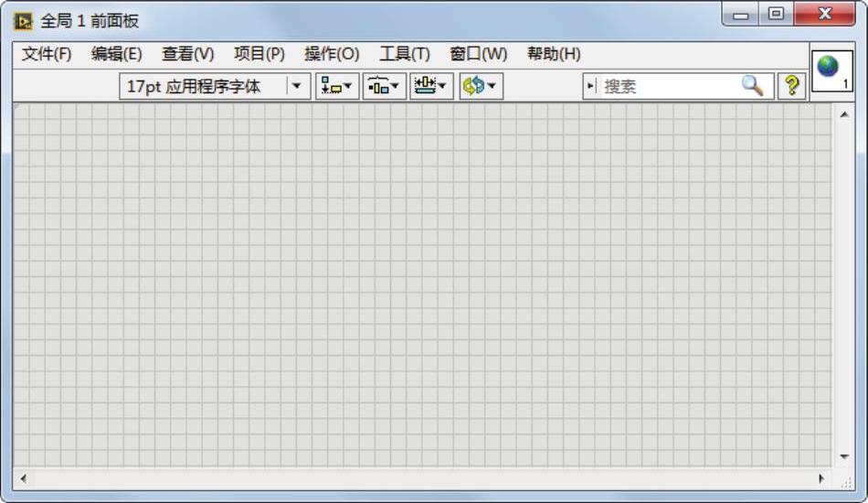Close the 全局 1 前面板 window

pyautogui.click(x=825, y=14)
